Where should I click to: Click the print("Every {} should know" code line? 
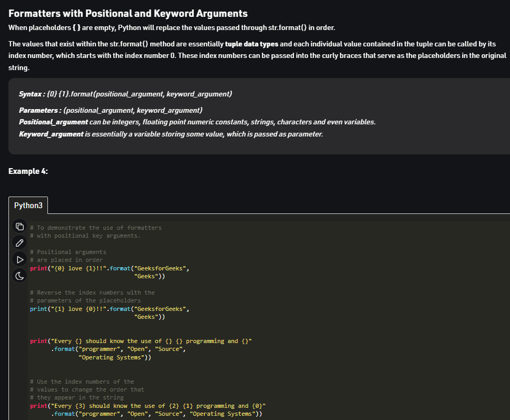tap(141, 341)
